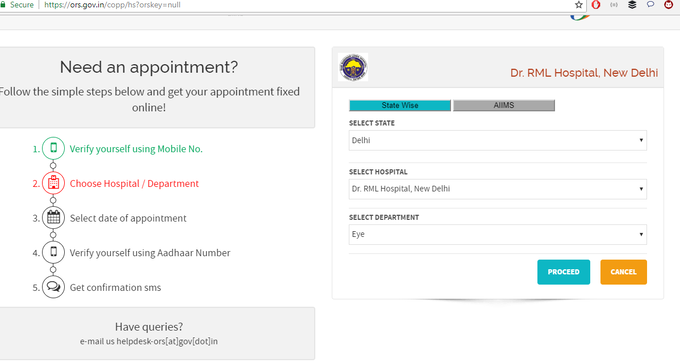Viewport: 680px width, 363px height.
Task: Click the PROCEED button
Action: (563, 272)
